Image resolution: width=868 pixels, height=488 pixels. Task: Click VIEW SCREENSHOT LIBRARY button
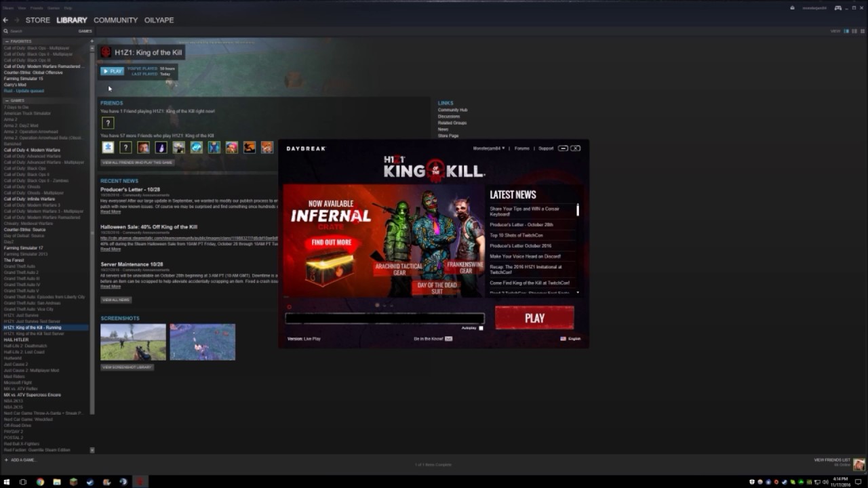click(127, 367)
